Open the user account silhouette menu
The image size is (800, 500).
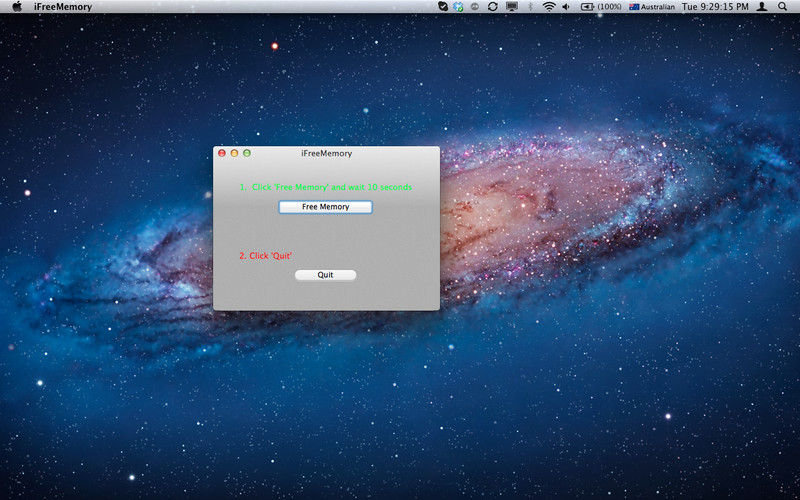click(x=762, y=7)
